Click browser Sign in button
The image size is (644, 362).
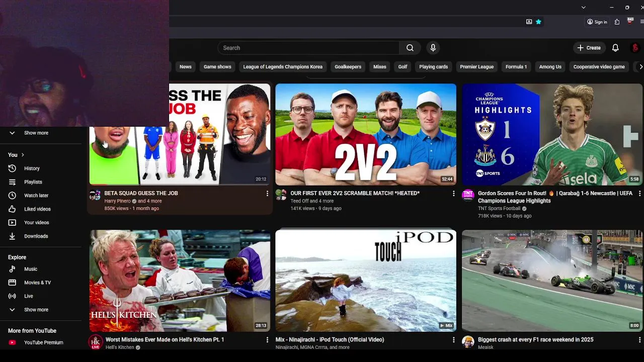(597, 22)
